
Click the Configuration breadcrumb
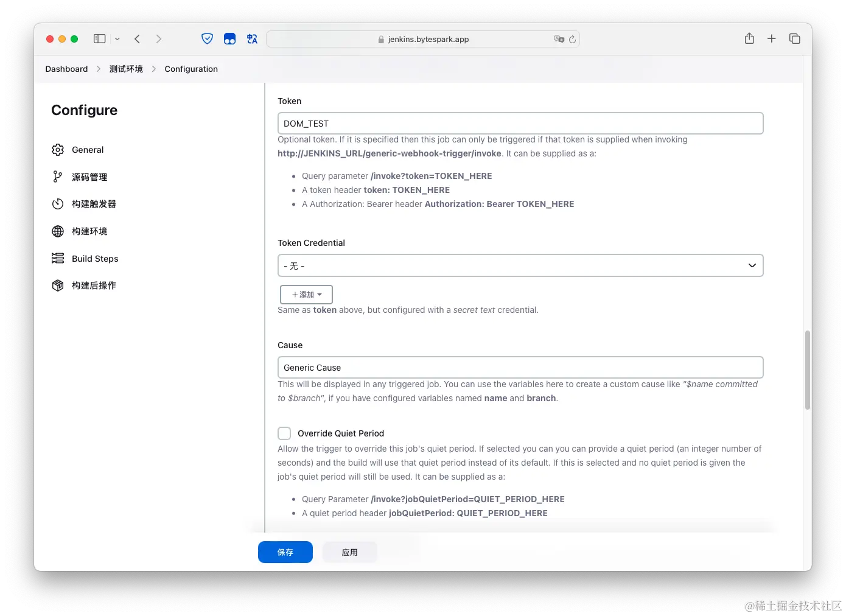[x=191, y=69]
